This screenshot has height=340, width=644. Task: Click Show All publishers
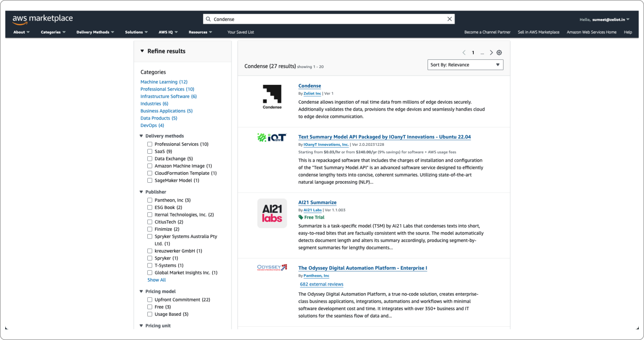point(157,280)
